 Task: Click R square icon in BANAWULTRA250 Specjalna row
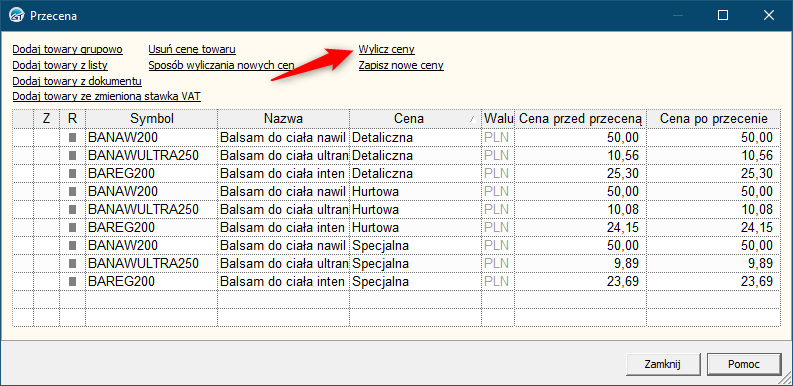coord(72,264)
